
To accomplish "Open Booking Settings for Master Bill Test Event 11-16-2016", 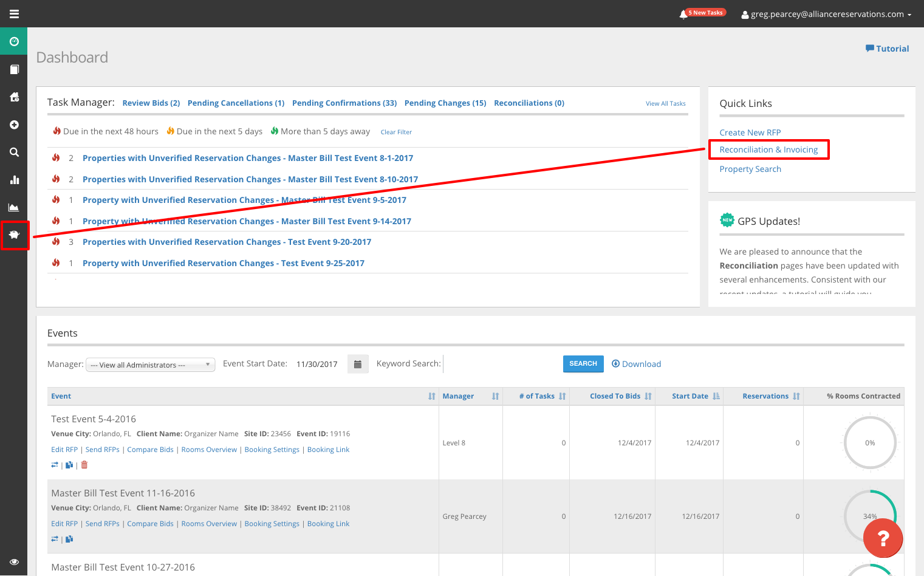I will pos(272,524).
